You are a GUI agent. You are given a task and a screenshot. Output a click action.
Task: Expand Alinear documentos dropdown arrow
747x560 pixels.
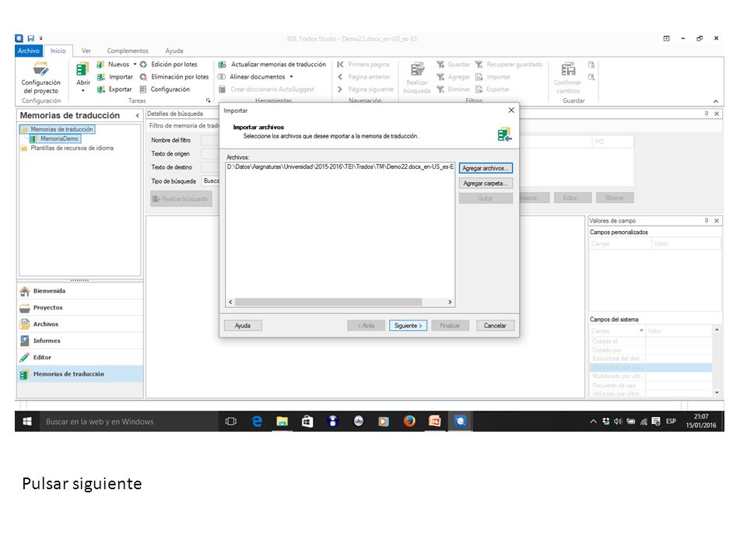[x=291, y=77]
